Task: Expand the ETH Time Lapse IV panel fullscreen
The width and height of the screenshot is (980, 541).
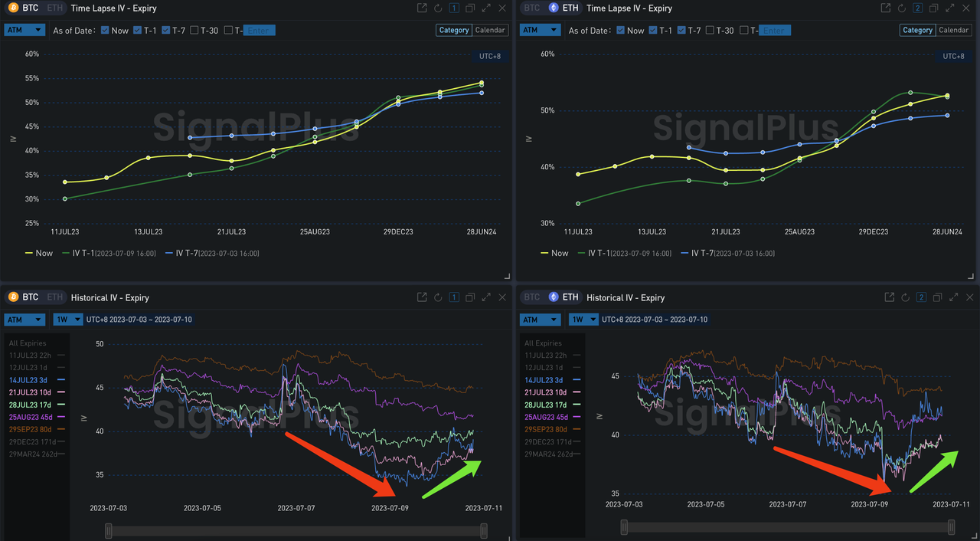Action: (x=950, y=8)
